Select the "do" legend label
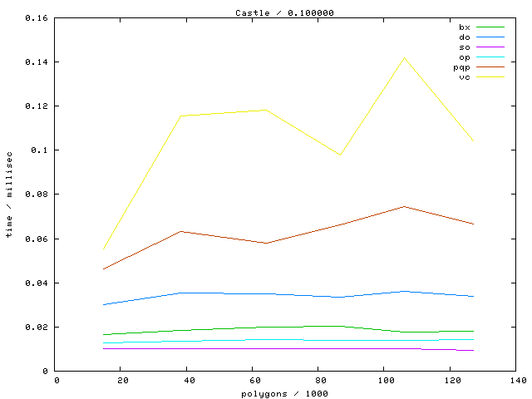 (x=464, y=37)
